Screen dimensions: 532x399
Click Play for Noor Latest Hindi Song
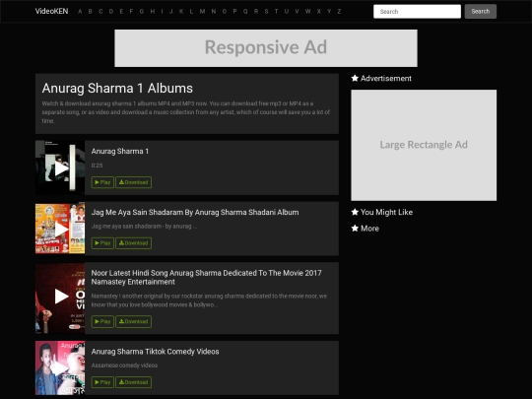(102, 321)
